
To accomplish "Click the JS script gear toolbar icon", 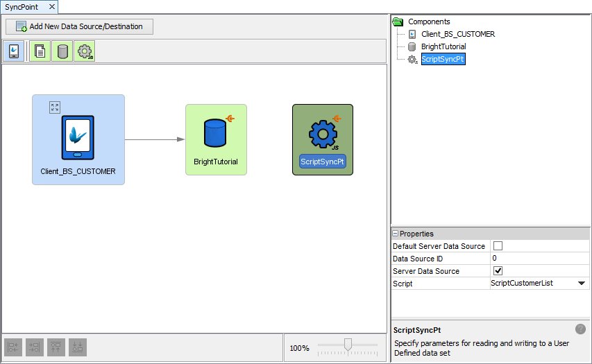I will click(x=85, y=51).
